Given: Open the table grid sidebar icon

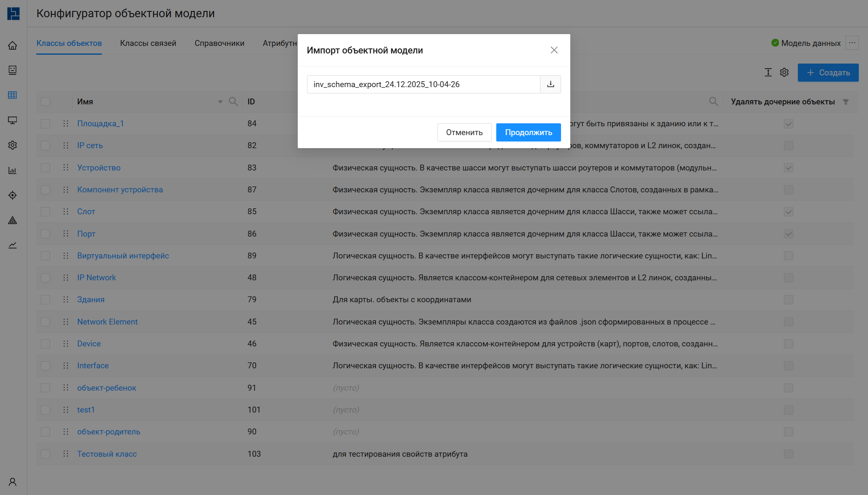Looking at the screenshot, I should [x=13, y=95].
